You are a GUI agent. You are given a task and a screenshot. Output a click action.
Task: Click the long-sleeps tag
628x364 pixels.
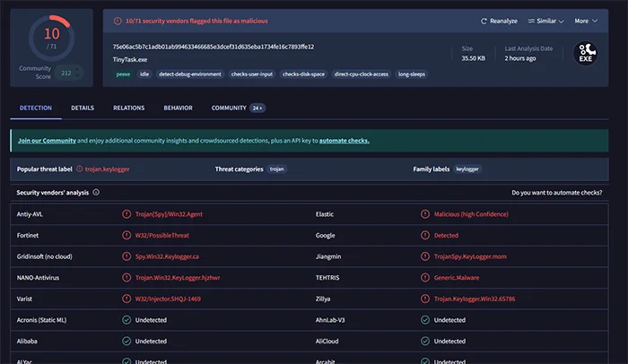(x=411, y=74)
